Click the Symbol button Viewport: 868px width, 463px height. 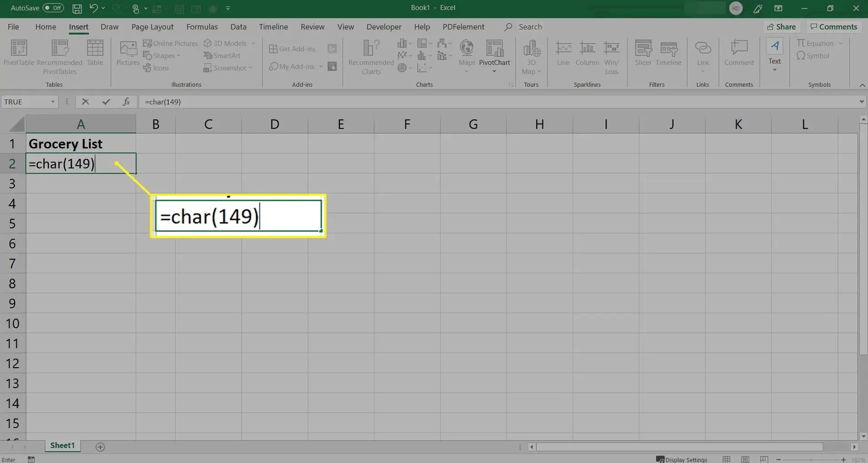coord(813,55)
